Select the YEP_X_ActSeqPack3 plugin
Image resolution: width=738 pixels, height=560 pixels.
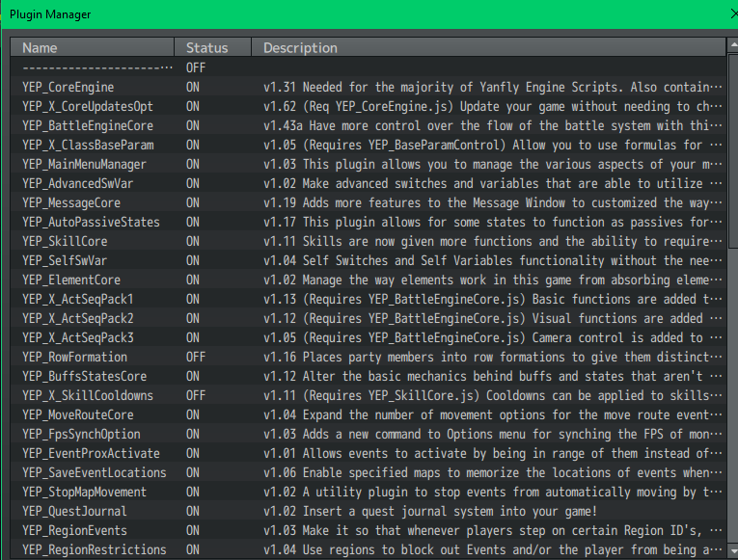click(x=369, y=337)
